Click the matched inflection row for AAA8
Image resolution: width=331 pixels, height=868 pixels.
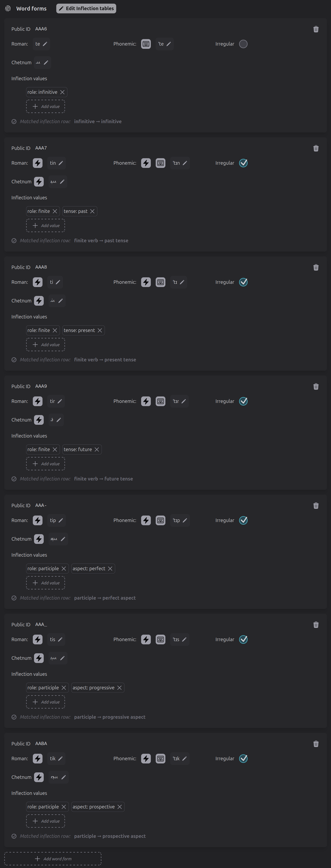coord(105,360)
